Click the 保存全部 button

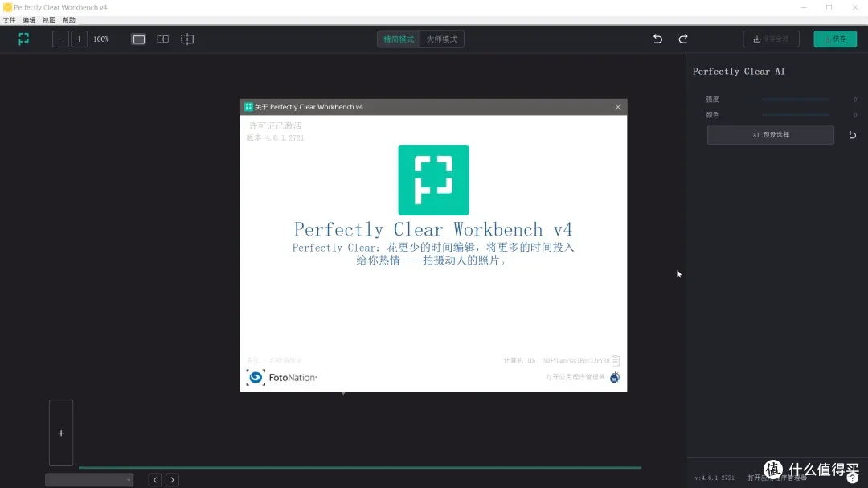(771, 39)
